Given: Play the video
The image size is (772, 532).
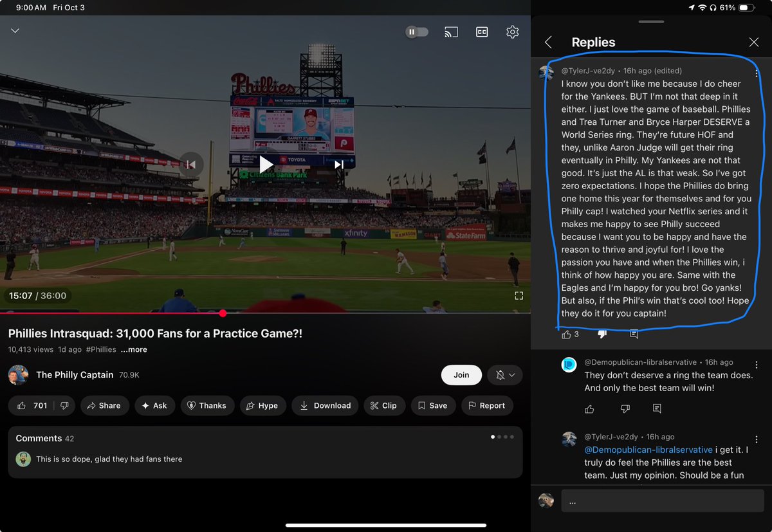Looking at the screenshot, I should (x=266, y=164).
